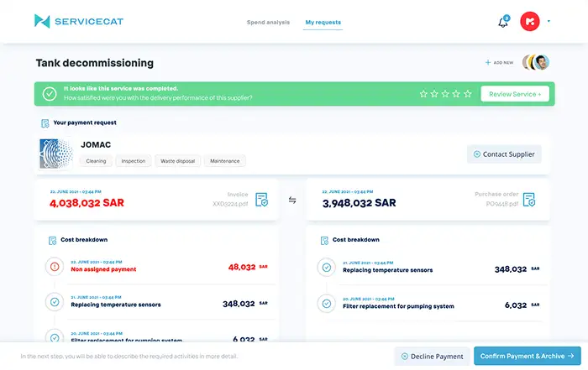
Task: Click the Add New plus icon
Action: tap(488, 63)
